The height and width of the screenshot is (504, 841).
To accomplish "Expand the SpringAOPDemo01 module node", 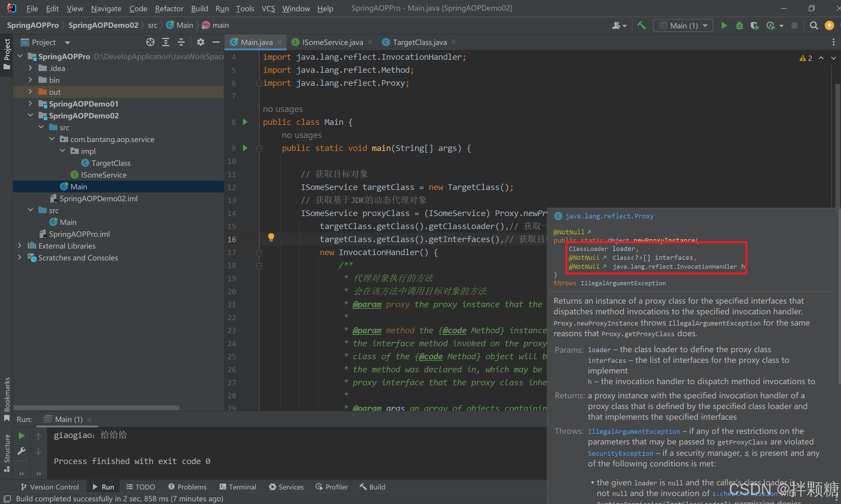I will click(x=30, y=104).
